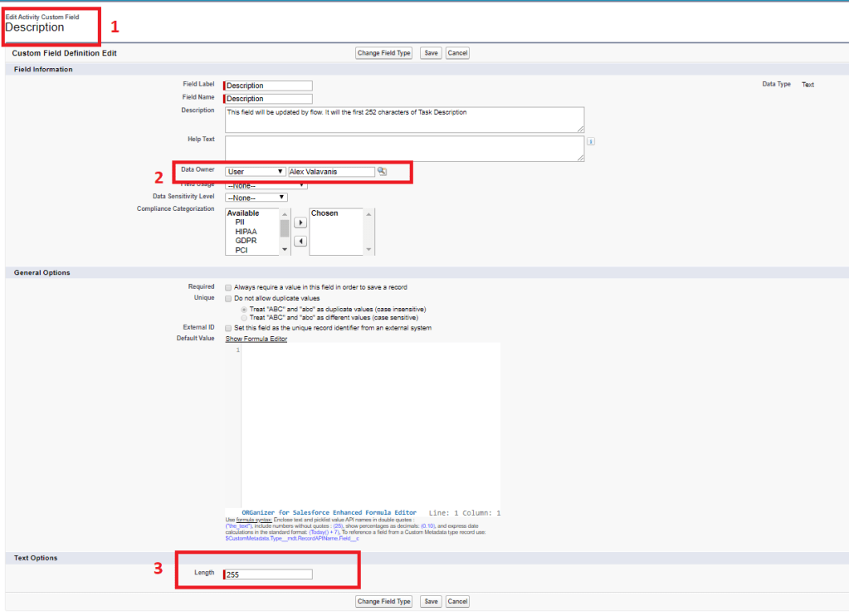Screen dimensions: 849x616
Task: Open the Data Owner type dropdown
Action: [256, 172]
